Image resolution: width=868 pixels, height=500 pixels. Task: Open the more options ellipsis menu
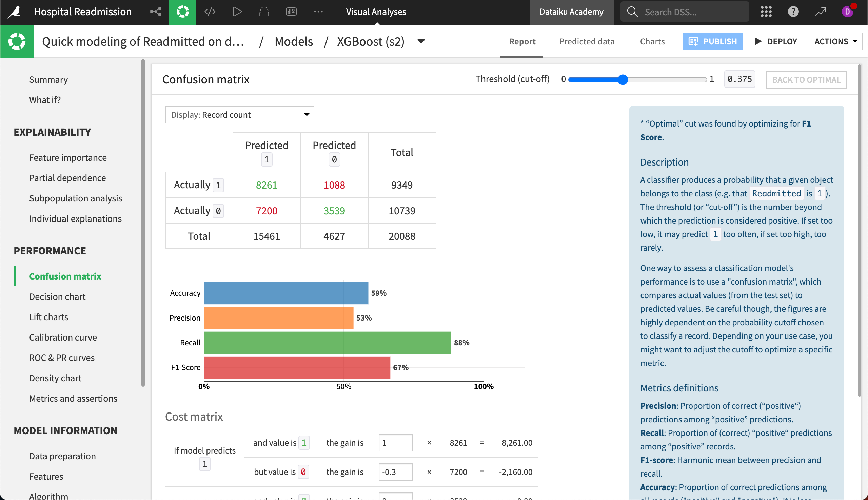pyautogui.click(x=318, y=11)
